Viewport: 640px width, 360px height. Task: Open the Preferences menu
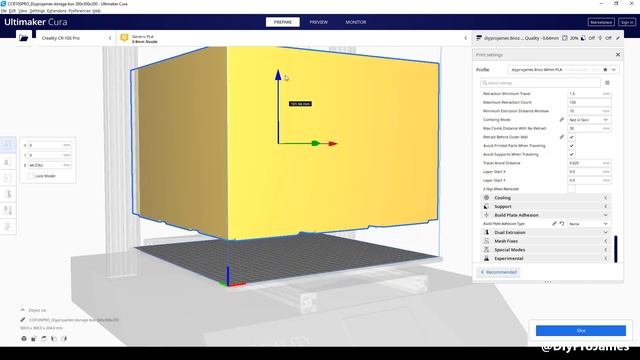[x=79, y=11]
